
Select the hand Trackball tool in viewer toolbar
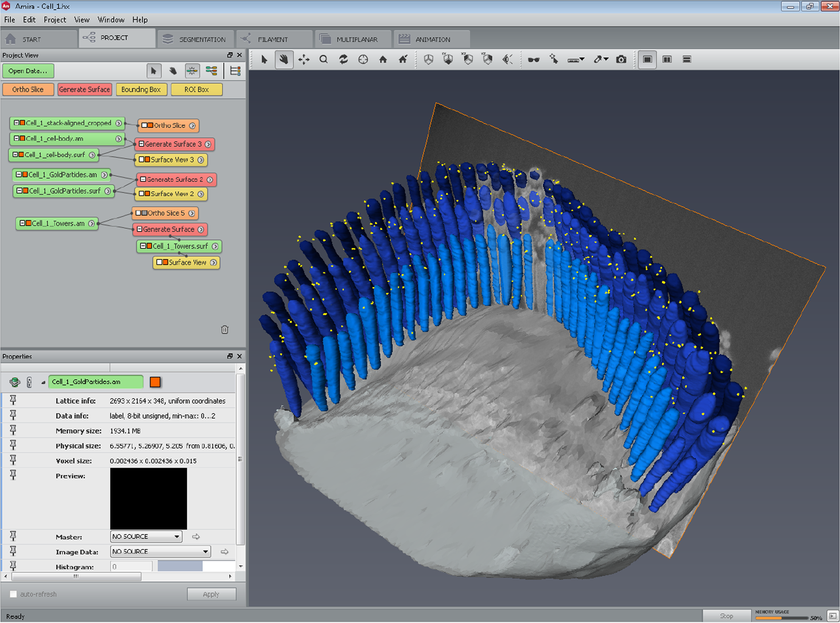point(284,59)
